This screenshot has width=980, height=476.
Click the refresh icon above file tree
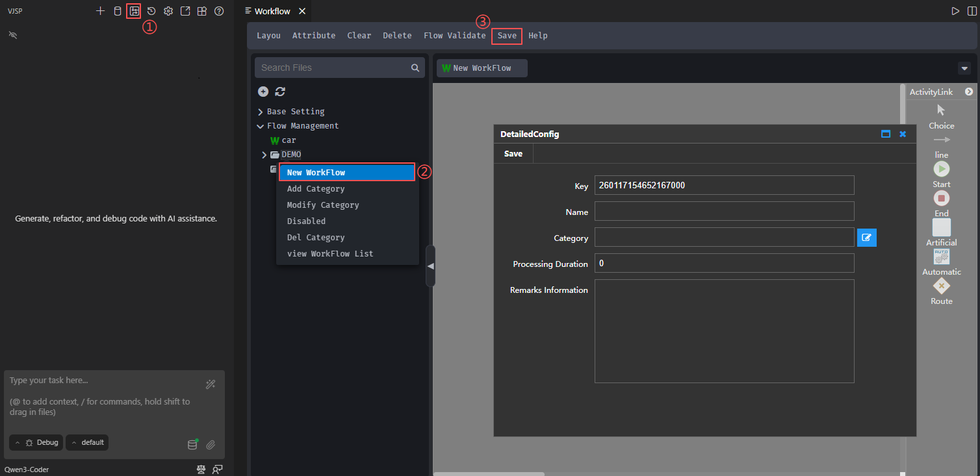click(x=280, y=92)
